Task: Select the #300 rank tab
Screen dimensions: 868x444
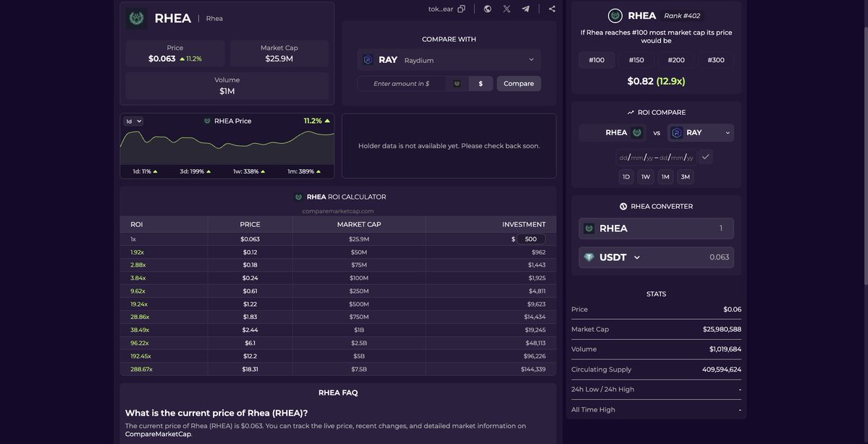Action: point(716,60)
